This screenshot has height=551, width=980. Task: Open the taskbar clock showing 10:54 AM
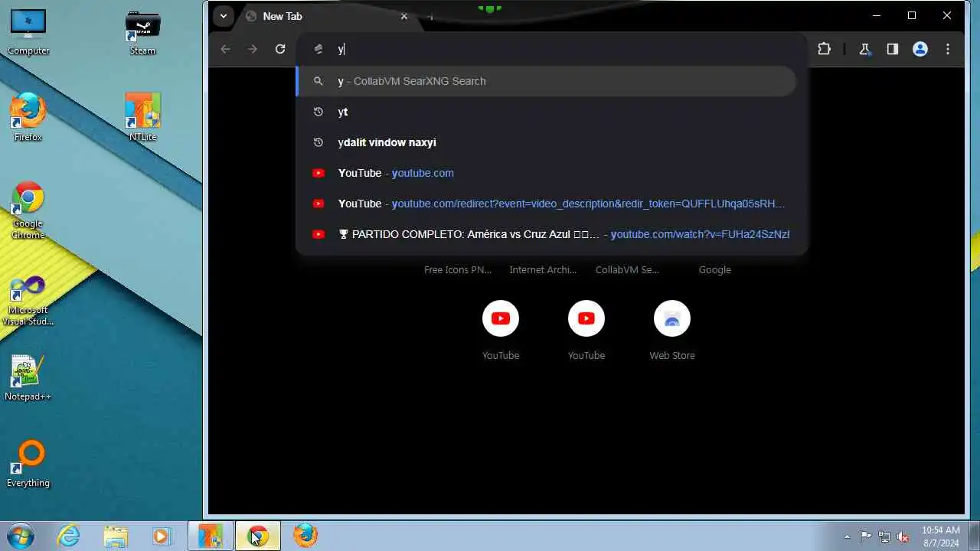coord(941,536)
